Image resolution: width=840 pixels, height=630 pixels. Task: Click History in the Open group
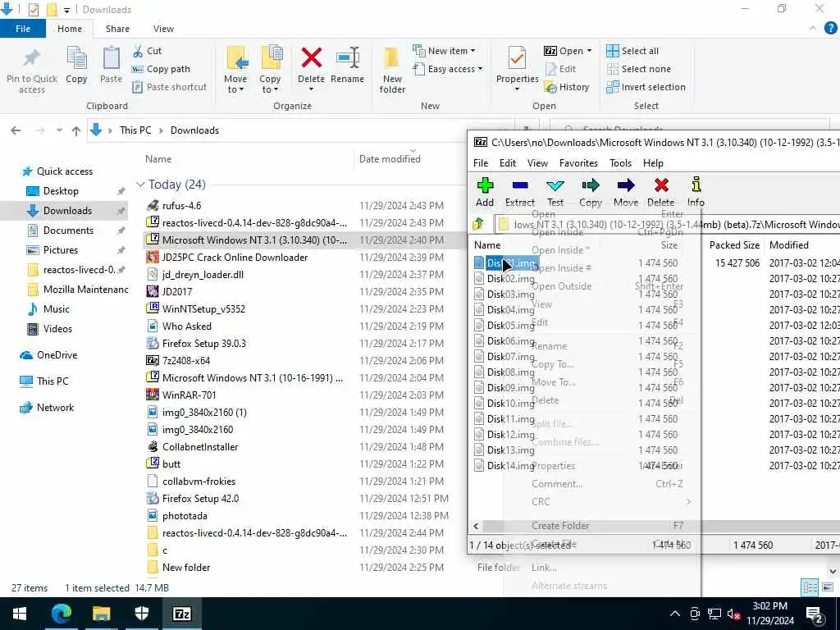coord(567,87)
